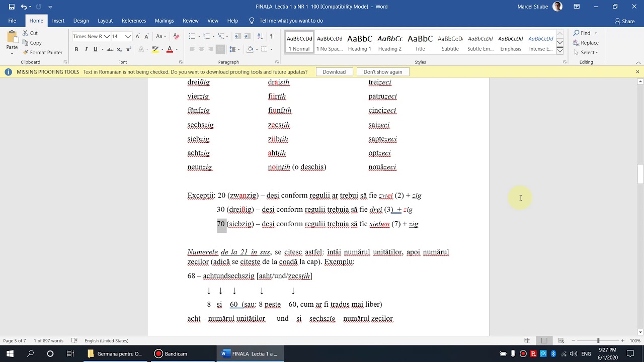Switch to the Layout tab
Screen dimensions: 644x362
[x=105, y=21]
